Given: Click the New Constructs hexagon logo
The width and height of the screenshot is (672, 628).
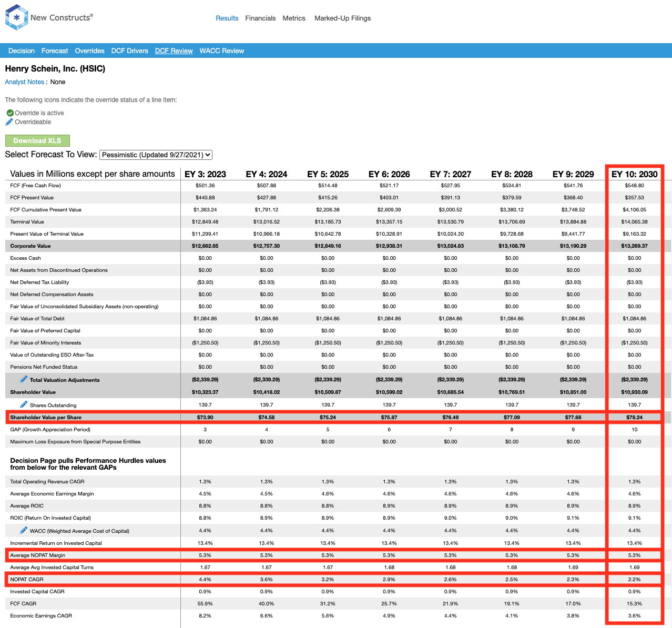Looking at the screenshot, I should point(16,17).
